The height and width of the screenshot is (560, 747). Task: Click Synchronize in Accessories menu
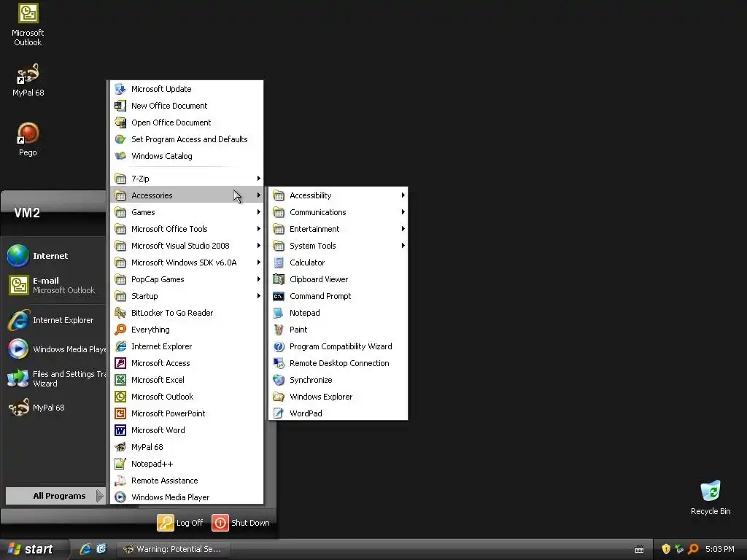click(x=338, y=379)
